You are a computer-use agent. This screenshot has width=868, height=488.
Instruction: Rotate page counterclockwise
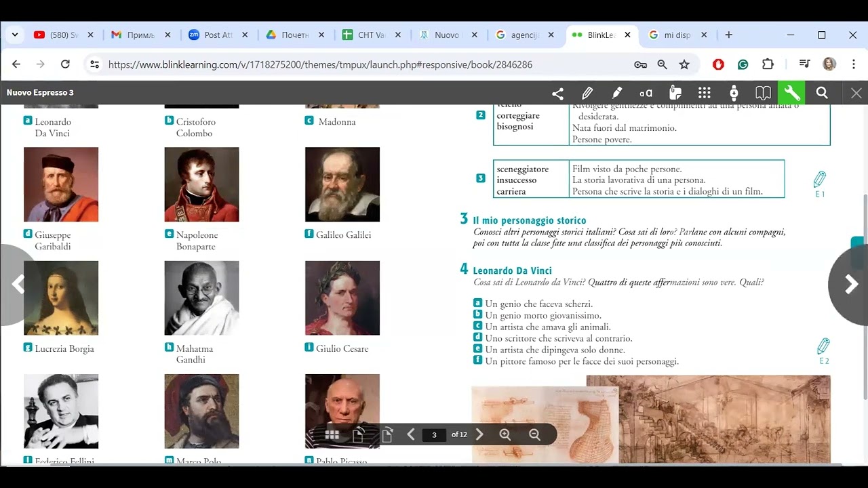pyautogui.click(x=358, y=435)
